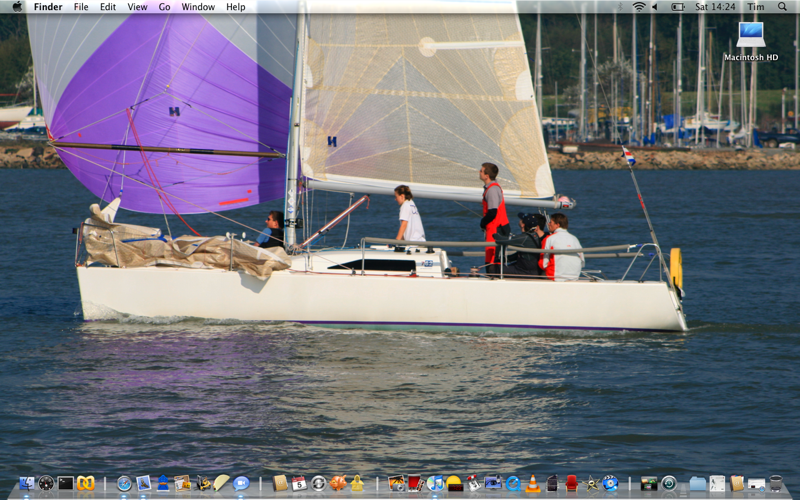Viewport: 800px width, 500px height.
Task: Open the Trash
Action: [776, 483]
